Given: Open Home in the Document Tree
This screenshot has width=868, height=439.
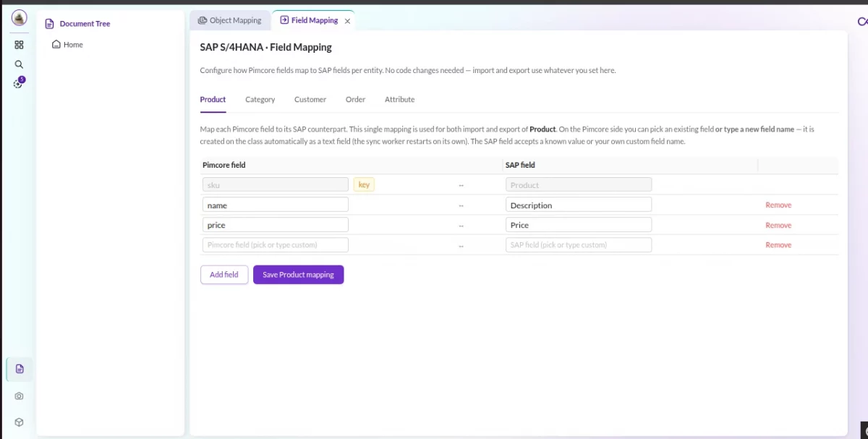Looking at the screenshot, I should point(73,45).
